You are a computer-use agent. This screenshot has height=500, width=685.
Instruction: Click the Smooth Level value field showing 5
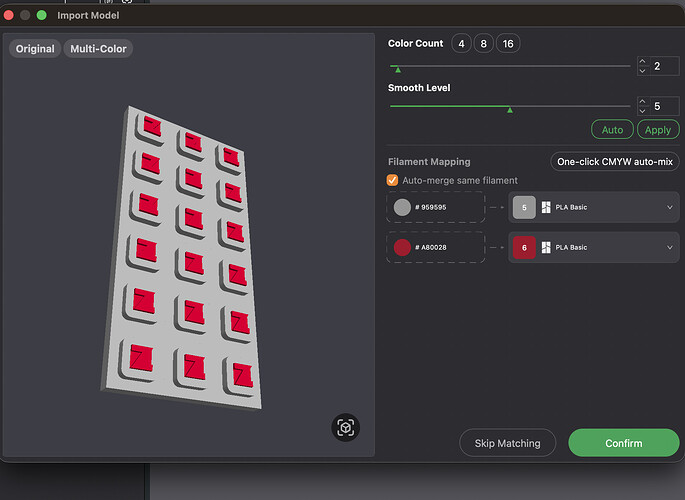[x=664, y=106]
